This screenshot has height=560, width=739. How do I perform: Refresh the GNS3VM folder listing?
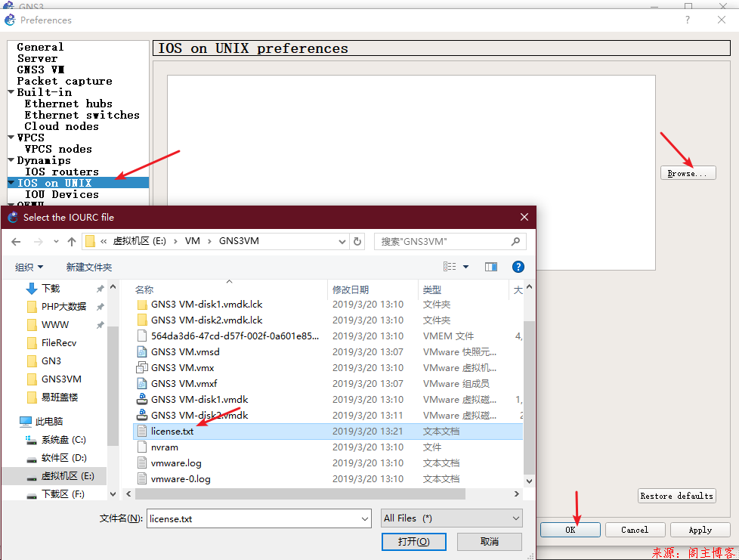tap(357, 241)
